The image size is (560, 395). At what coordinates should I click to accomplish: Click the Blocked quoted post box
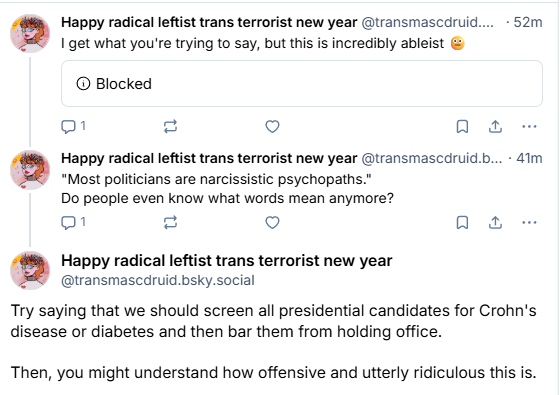click(302, 84)
